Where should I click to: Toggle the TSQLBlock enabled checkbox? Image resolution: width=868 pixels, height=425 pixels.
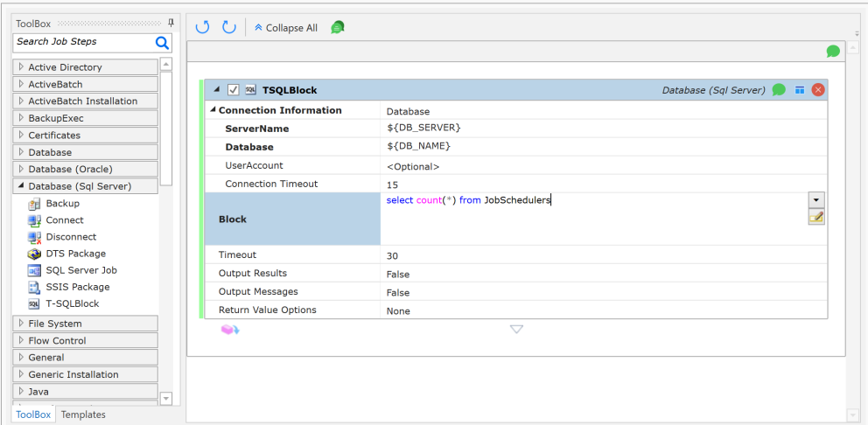(234, 90)
